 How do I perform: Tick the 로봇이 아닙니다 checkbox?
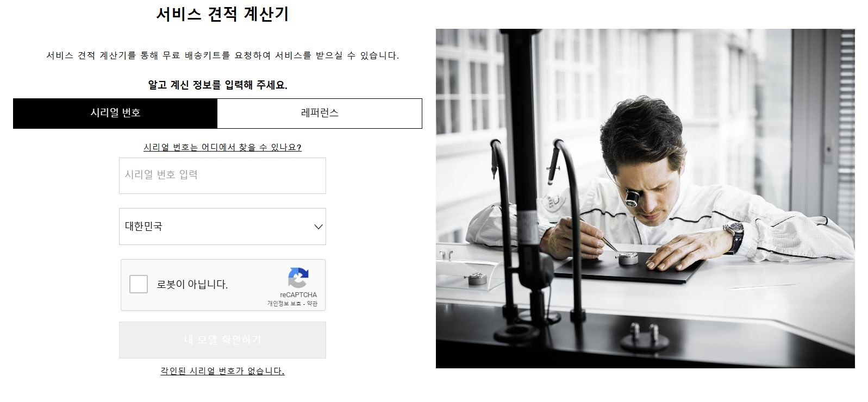(139, 284)
